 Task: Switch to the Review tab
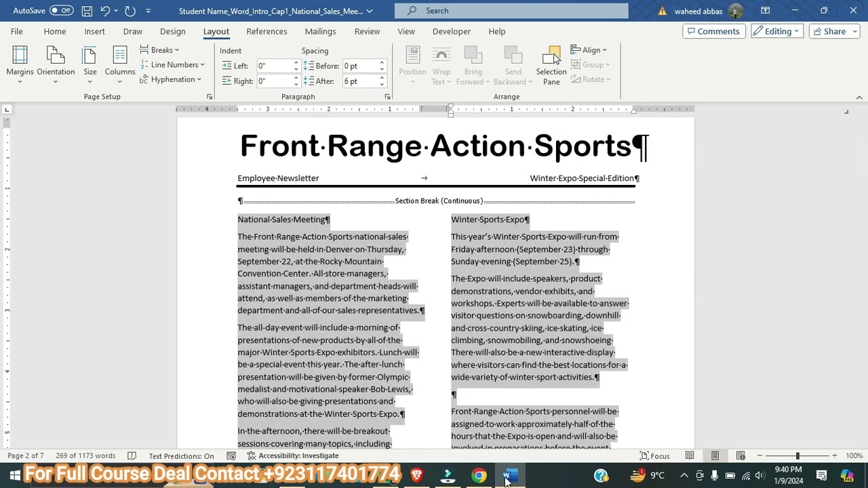[367, 31]
